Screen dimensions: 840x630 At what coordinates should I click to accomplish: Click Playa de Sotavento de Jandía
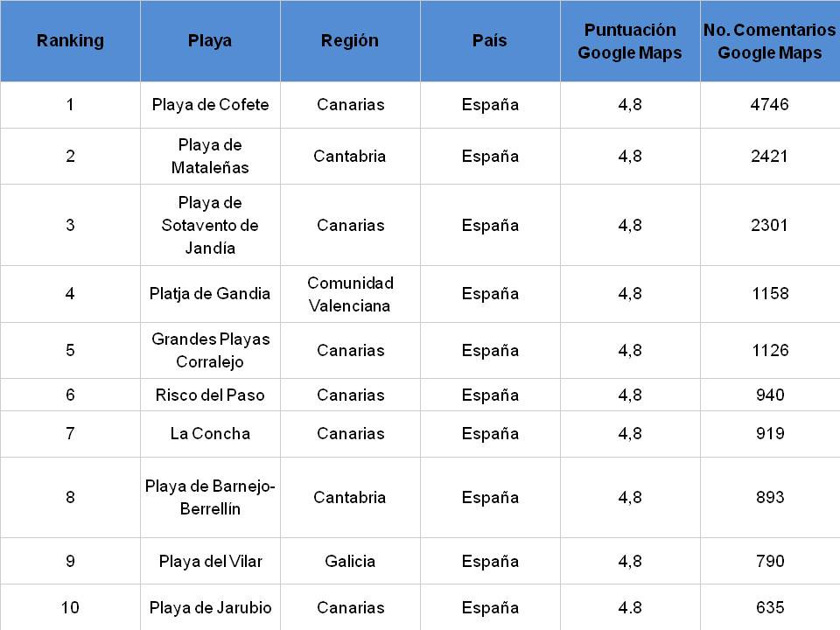[210, 225]
